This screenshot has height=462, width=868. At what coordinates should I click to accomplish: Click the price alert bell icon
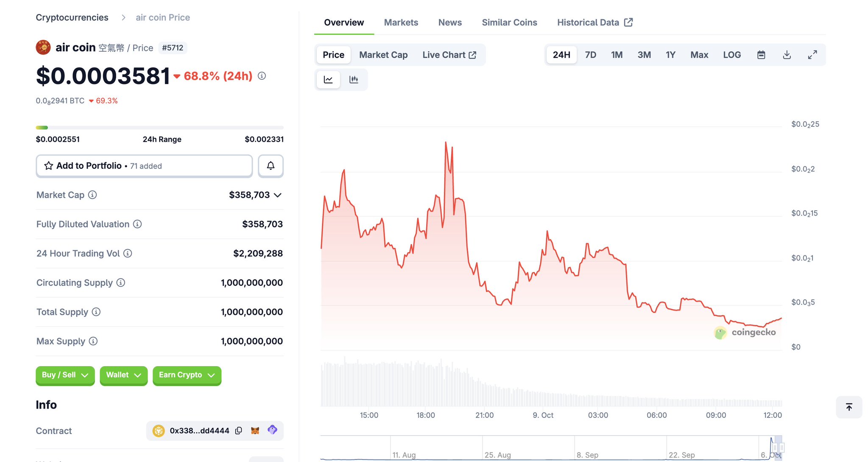pos(271,166)
